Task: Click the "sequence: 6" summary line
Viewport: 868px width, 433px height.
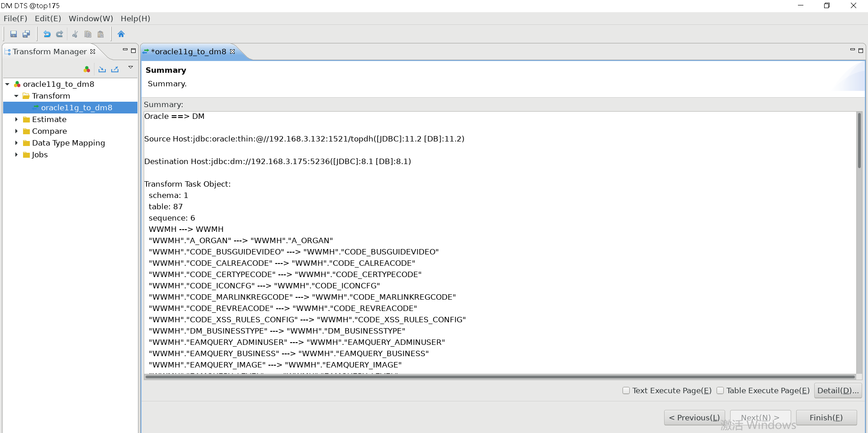Action: [x=172, y=218]
